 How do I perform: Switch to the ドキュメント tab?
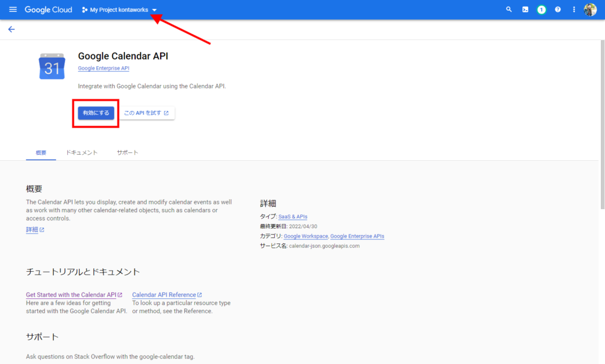coord(82,152)
